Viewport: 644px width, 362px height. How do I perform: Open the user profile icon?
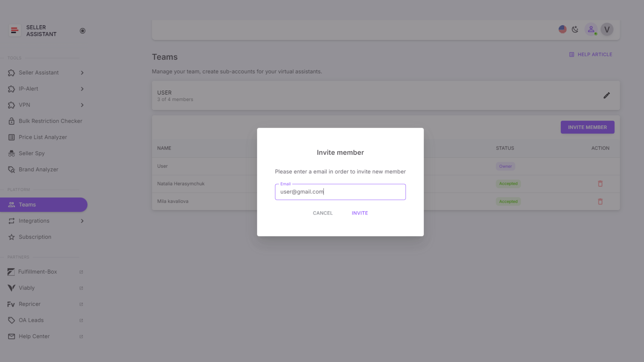click(x=591, y=29)
